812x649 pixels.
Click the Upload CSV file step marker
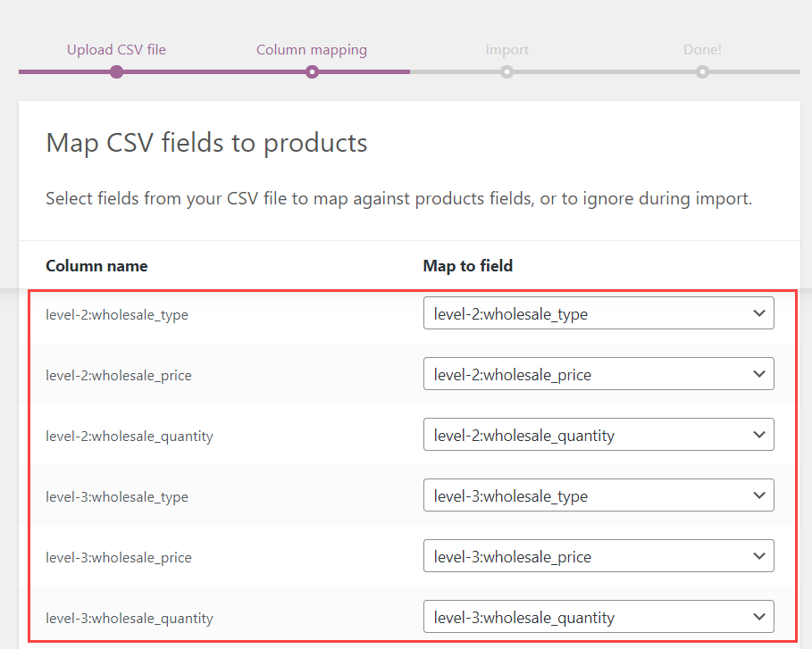click(116, 72)
